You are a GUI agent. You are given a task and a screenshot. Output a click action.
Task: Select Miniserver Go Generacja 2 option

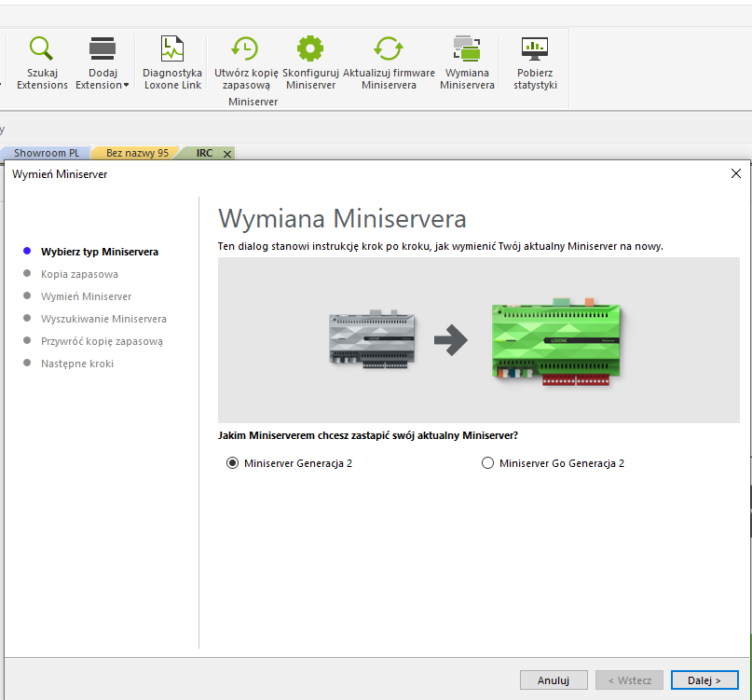pos(487,463)
